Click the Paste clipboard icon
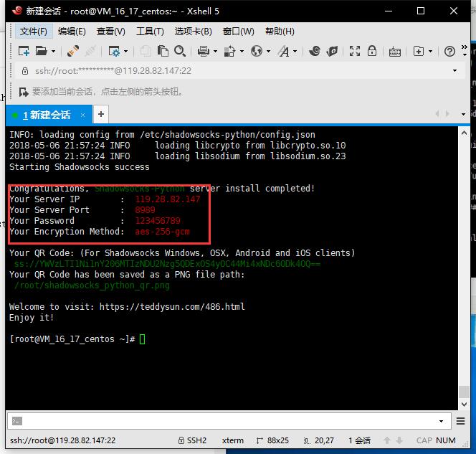476x454 pixels. [x=163, y=51]
